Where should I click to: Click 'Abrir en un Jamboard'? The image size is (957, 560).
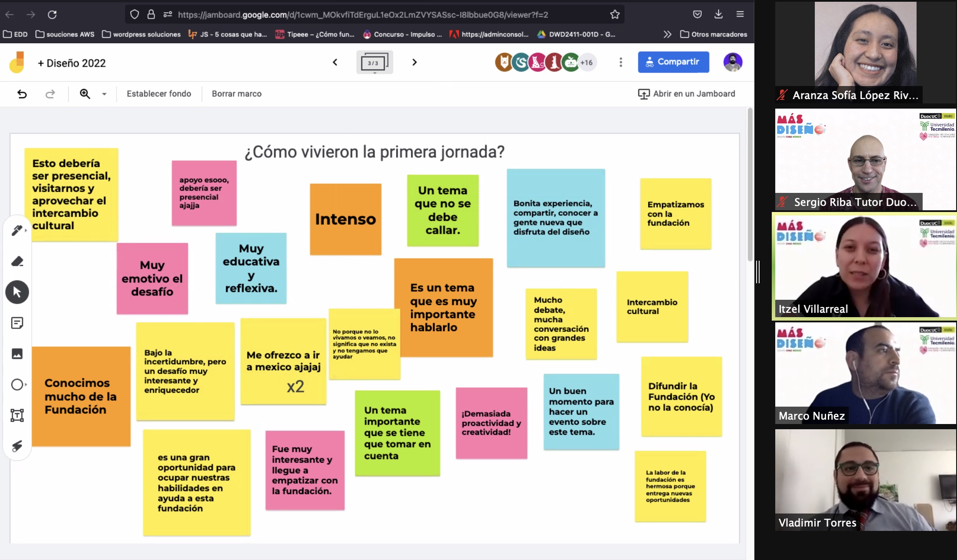(x=687, y=93)
